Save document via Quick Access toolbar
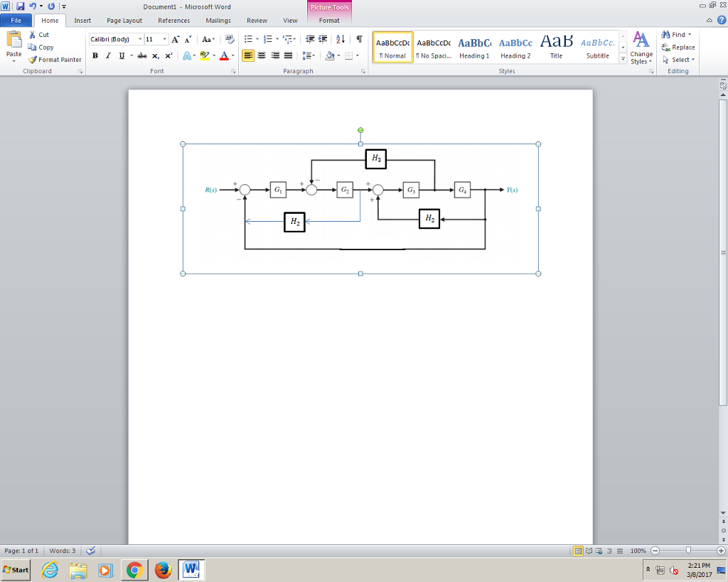The image size is (728, 582). point(19,6)
